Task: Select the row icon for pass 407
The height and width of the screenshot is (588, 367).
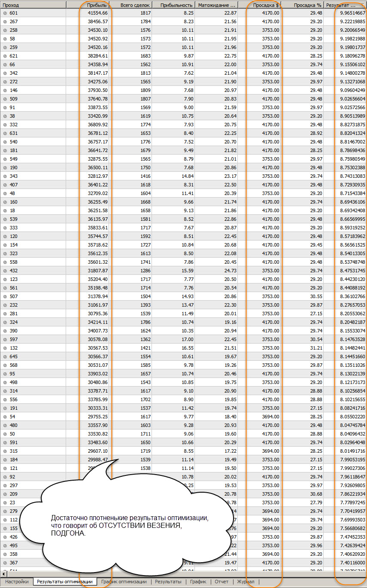Action: [5, 185]
